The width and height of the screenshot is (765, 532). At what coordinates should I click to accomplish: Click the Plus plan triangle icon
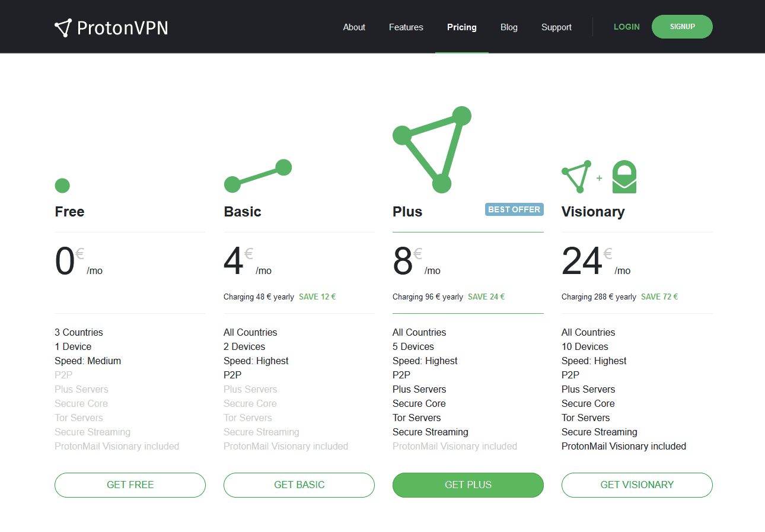pyautogui.click(x=432, y=150)
